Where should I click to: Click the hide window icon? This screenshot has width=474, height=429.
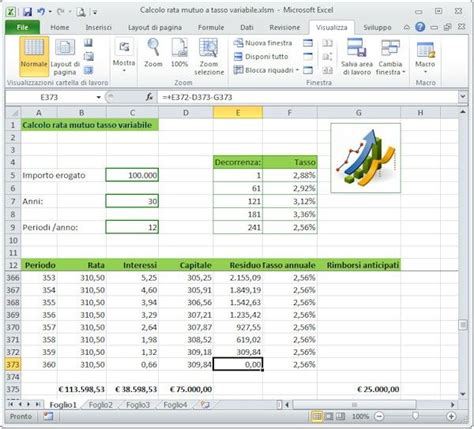coord(308,56)
